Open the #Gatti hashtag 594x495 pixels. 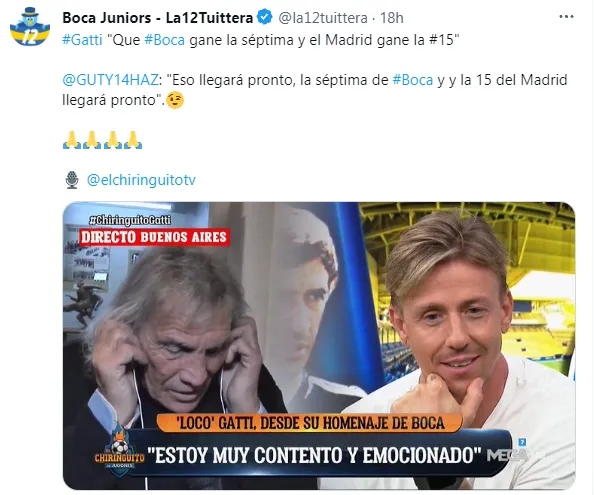82,40
